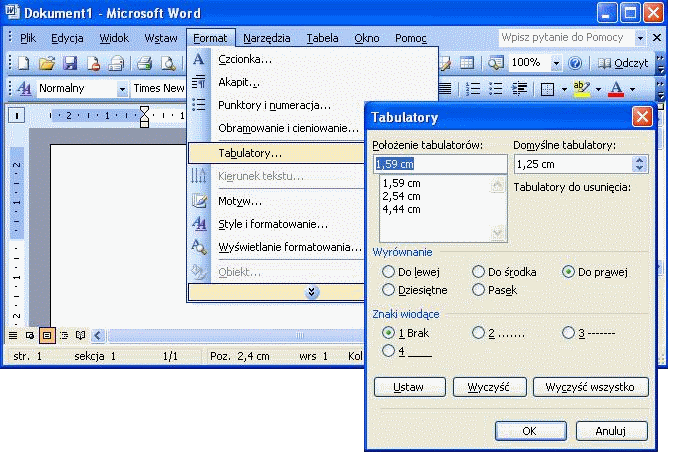Toggle numbered list icon
The height and width of the screenshot is (457, 675).
tap(473, 89)
